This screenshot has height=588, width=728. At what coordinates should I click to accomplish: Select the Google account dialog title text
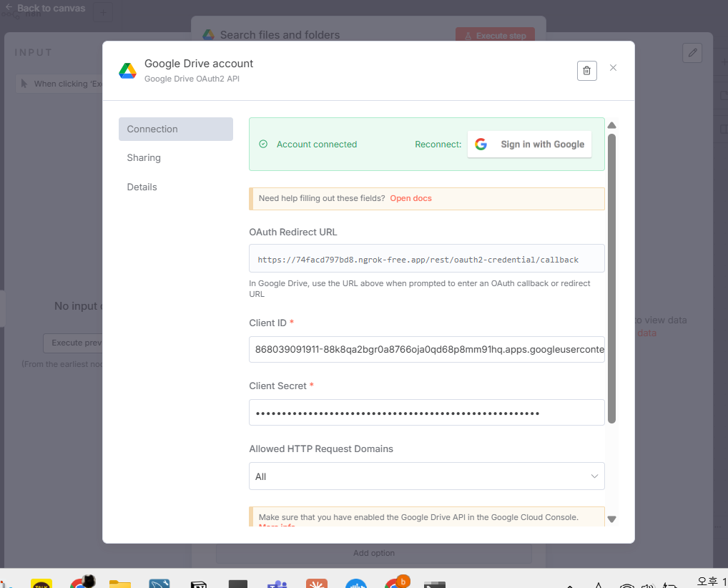click(199, 64)
